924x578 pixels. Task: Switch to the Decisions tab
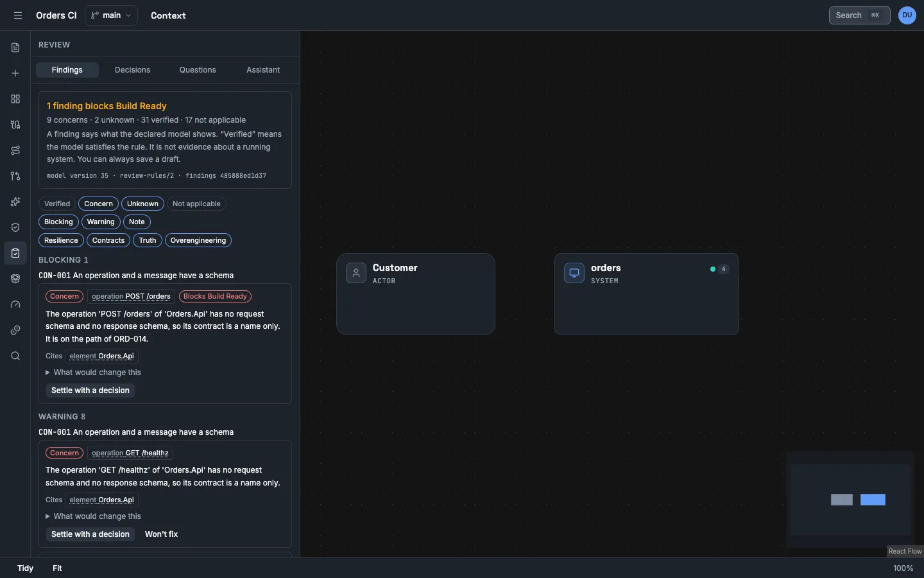pyautogui.click(x=133, y=70)
